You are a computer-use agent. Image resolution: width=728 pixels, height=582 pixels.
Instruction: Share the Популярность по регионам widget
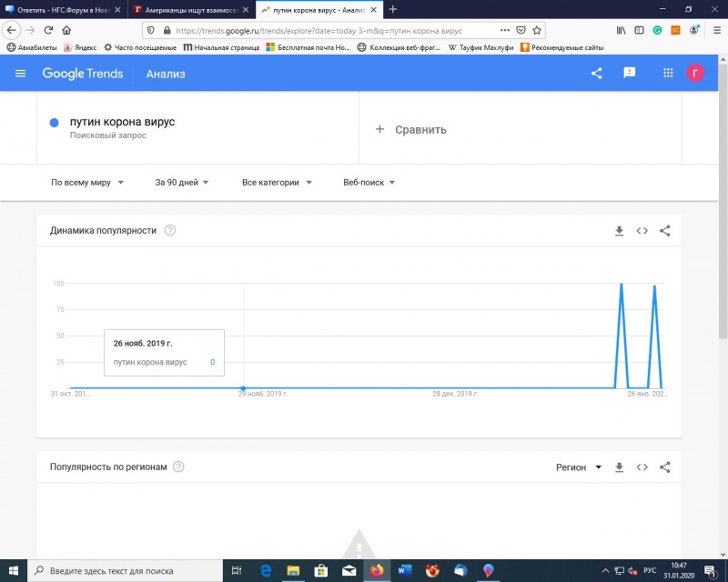coord(665,467)
